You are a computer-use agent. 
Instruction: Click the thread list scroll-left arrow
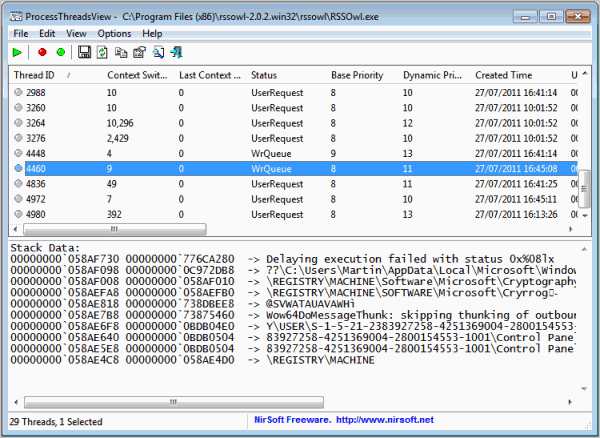pos(15,229)
